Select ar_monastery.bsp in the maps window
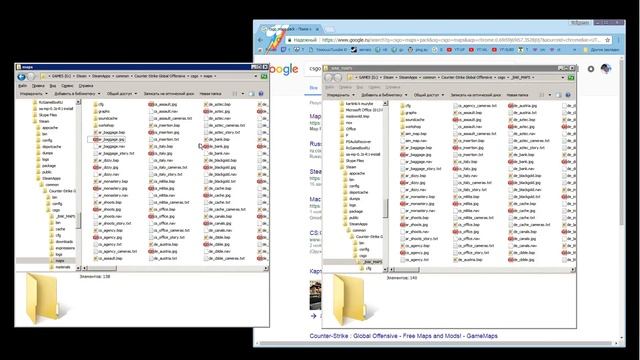This screenshot has width=640, height=360. tap(110, 181)
